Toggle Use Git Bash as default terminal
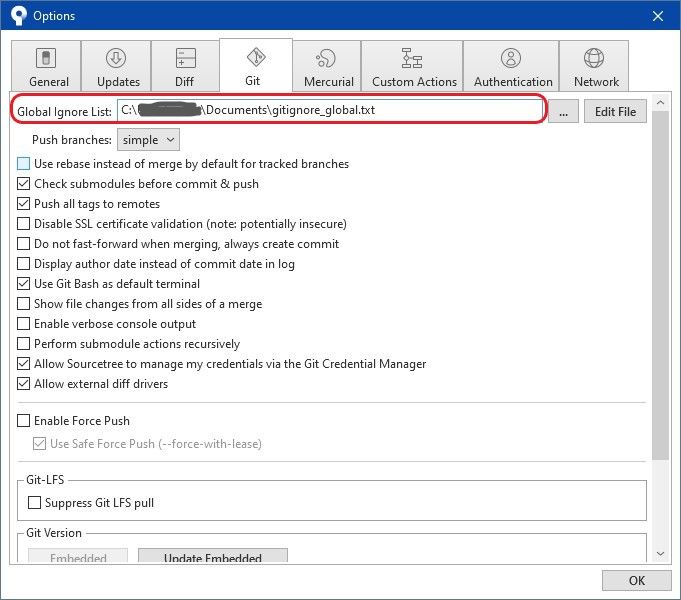Screen dimensions: 681x600 tap(23, 284)
